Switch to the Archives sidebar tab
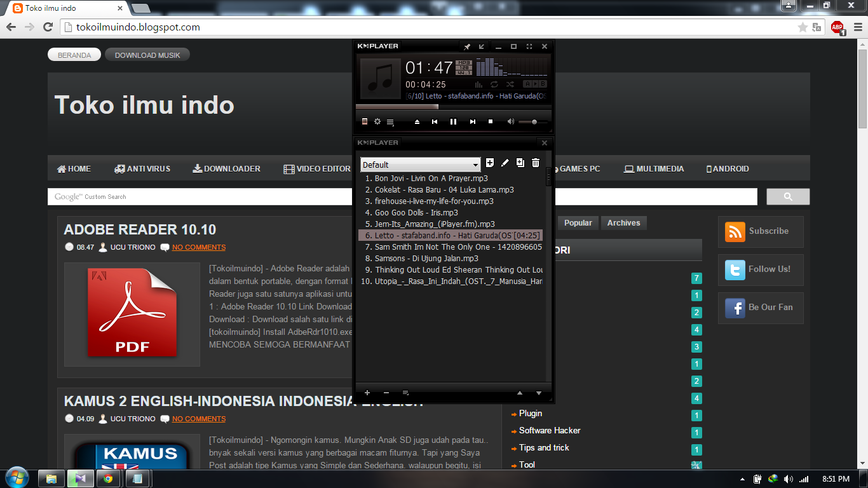 pos(623,223)
